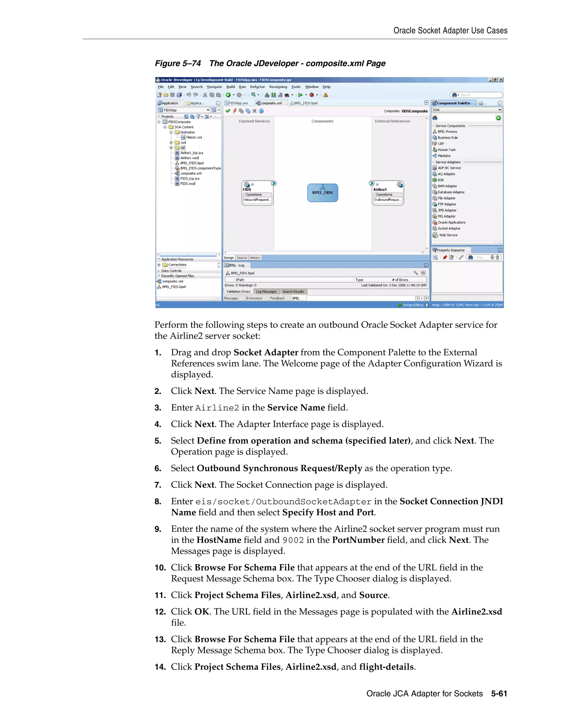563x728 pixels.
Task: Click the composite editor Delete X icon
Action: click(255, 111)
